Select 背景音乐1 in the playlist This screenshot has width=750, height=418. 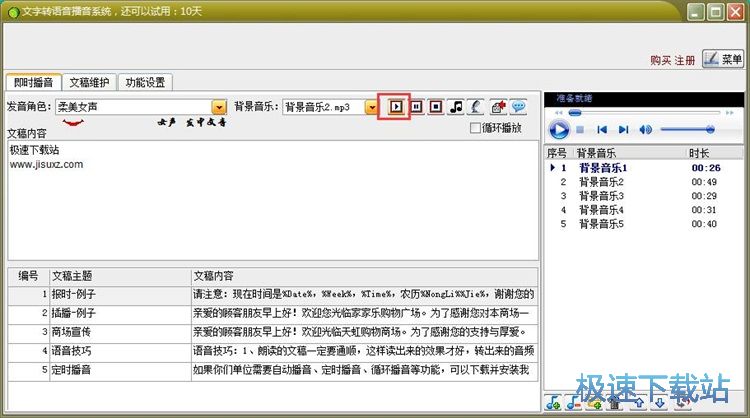(643, 168)
